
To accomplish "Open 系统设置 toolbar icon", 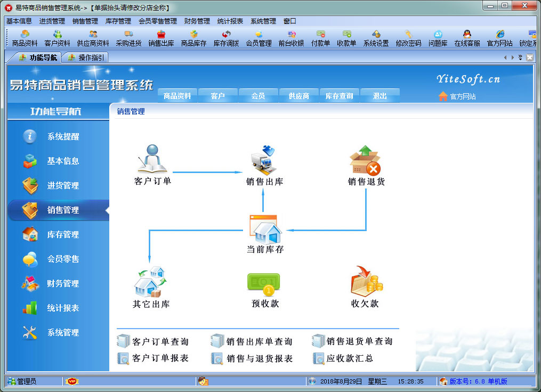I will [x=376, y=38].
